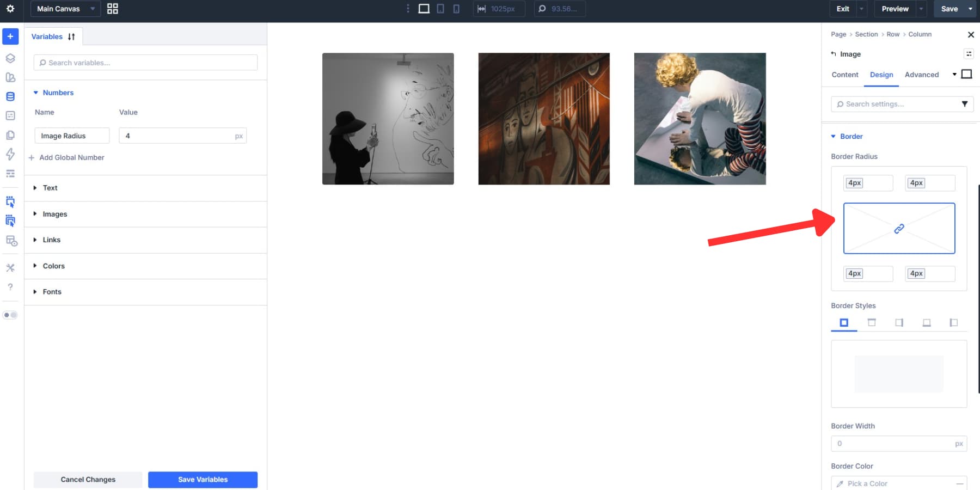Open the quick actions lightning icon

pyautogui.click(x=10, y=154)
